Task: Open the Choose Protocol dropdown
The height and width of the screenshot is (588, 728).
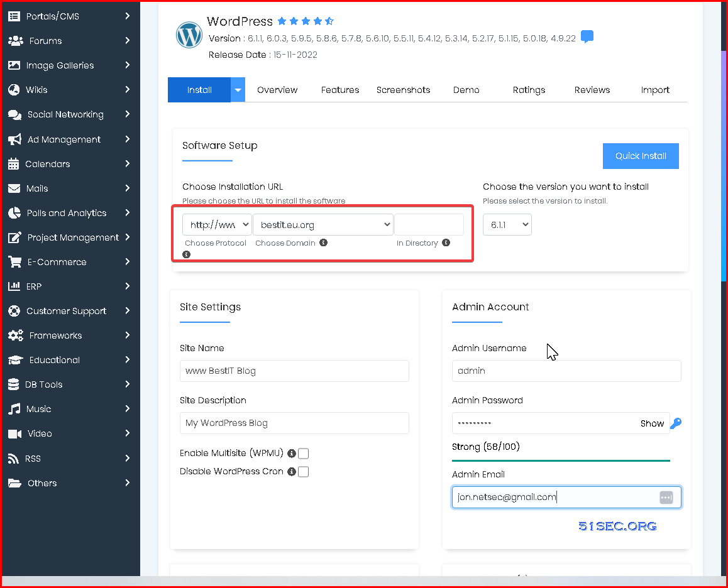Action: [x=218, y=225]
